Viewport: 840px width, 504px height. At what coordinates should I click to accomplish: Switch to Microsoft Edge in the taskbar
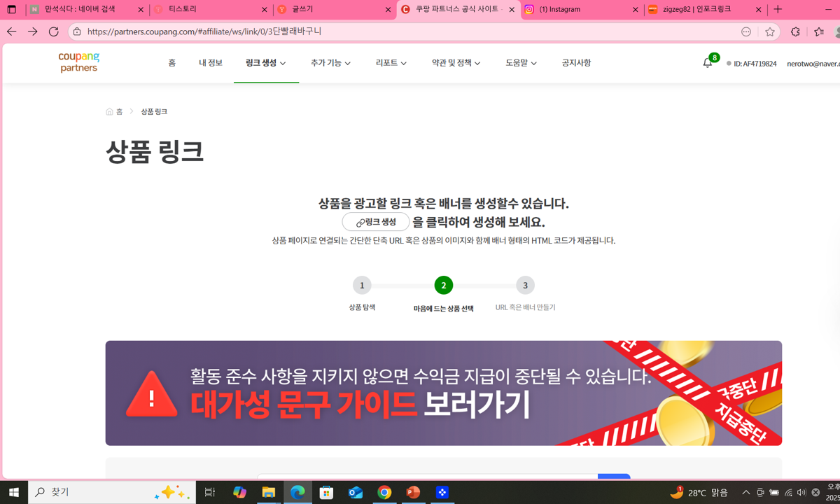pyautogui.click(x=297, y=492)
